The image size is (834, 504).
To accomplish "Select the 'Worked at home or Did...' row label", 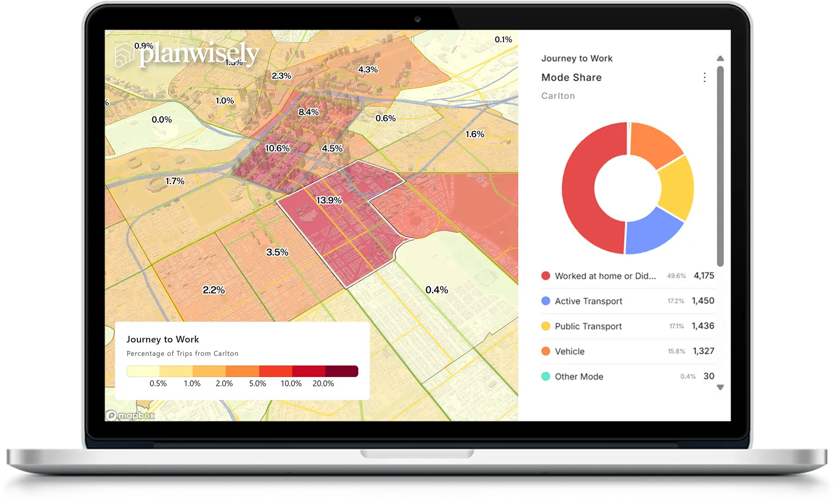I will [x=606, y=276].
